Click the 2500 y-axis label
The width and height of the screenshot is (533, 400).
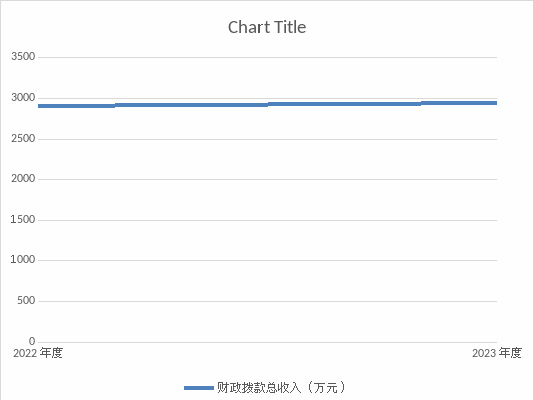pyautogui.click(x=23, y=139)
